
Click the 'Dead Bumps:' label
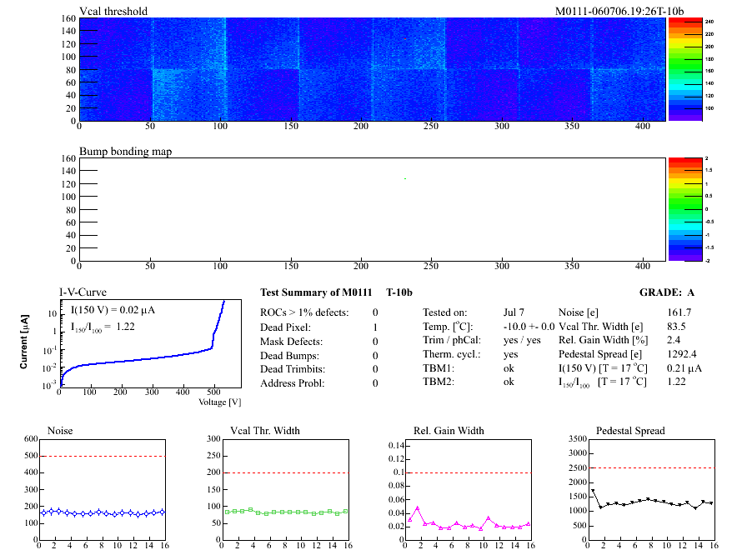289,356
